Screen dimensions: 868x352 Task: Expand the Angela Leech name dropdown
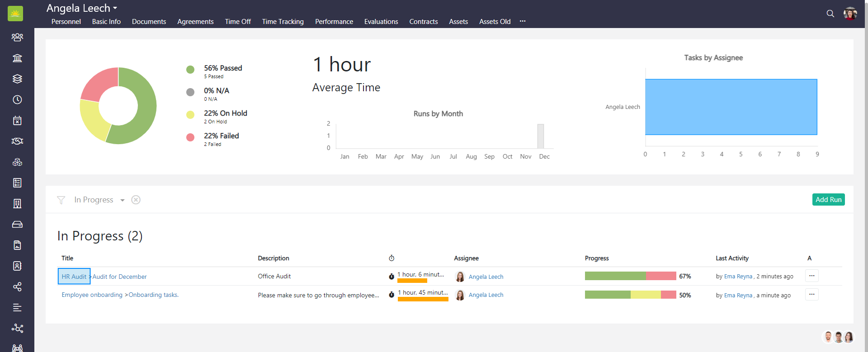point(115,8)
